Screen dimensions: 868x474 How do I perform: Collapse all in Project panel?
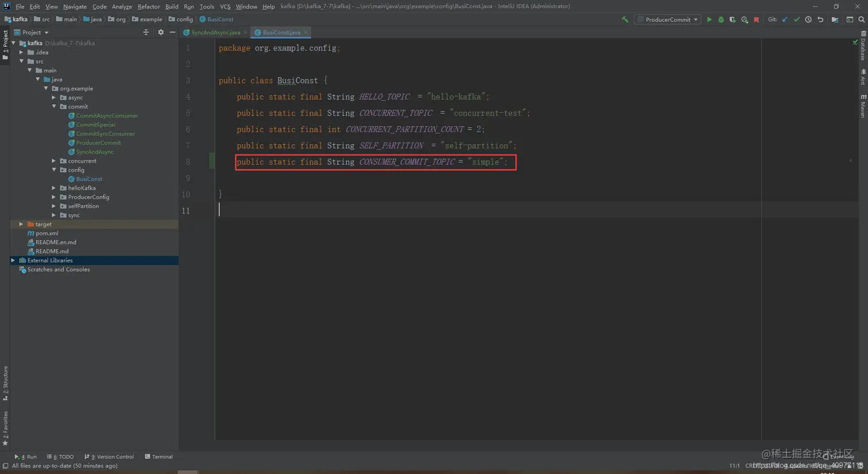(x=146, y=33)
